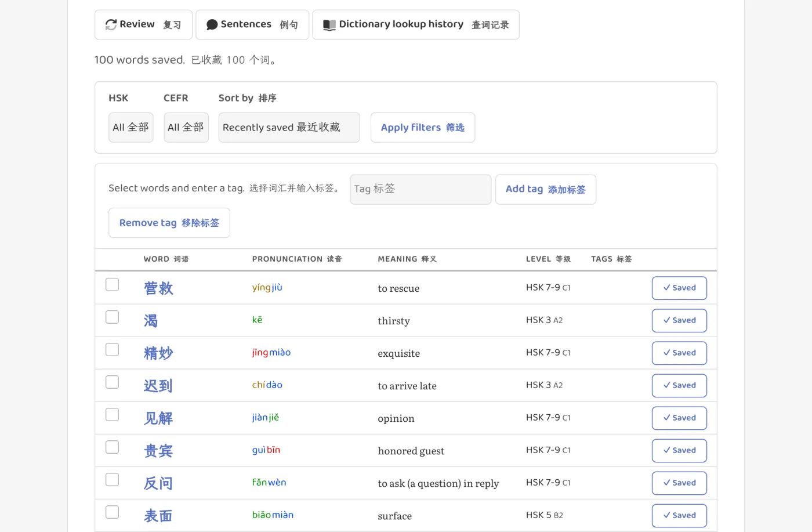Click the Sentences speech bubble icon
Viewport: 812px width, 532px height.
tap(212, 24)
